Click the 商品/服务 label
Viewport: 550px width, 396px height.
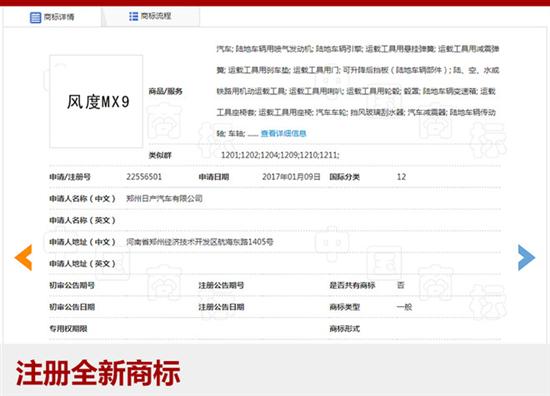coord(166,92)
